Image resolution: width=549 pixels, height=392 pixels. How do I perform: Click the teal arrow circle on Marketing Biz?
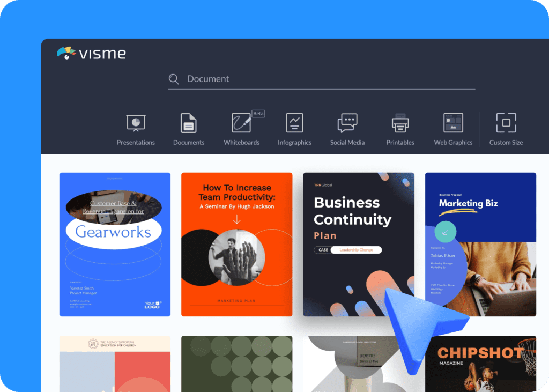[x=445, y=232]
